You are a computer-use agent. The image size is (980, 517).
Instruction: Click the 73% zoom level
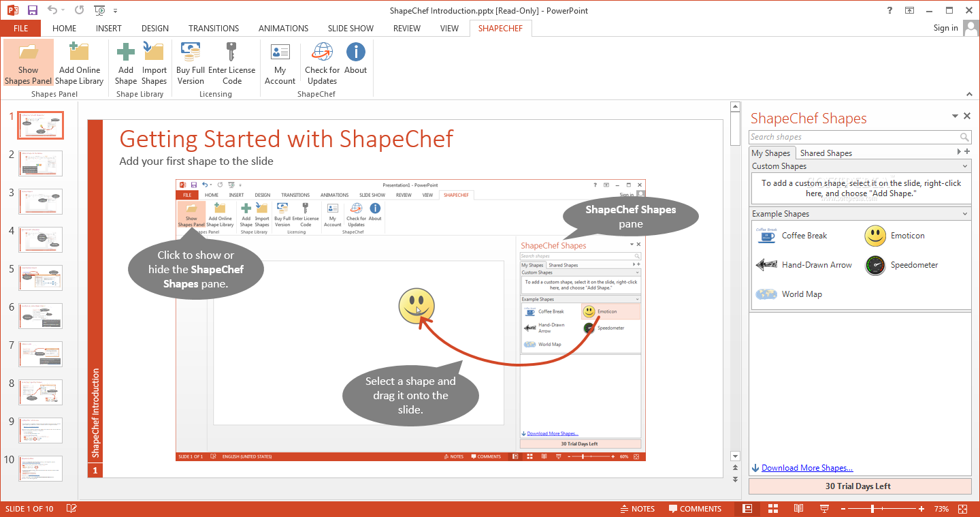coord(941,509)
